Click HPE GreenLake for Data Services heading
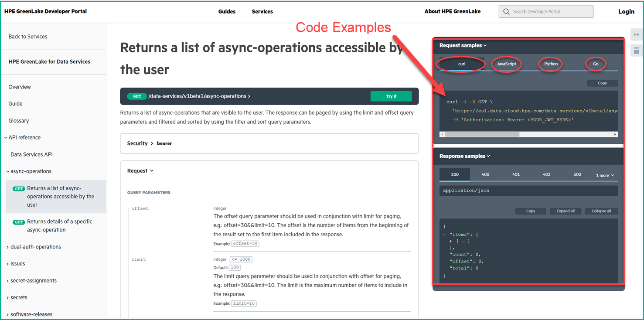The height and width of the screenshot is (320, 644). coord(49,62)
